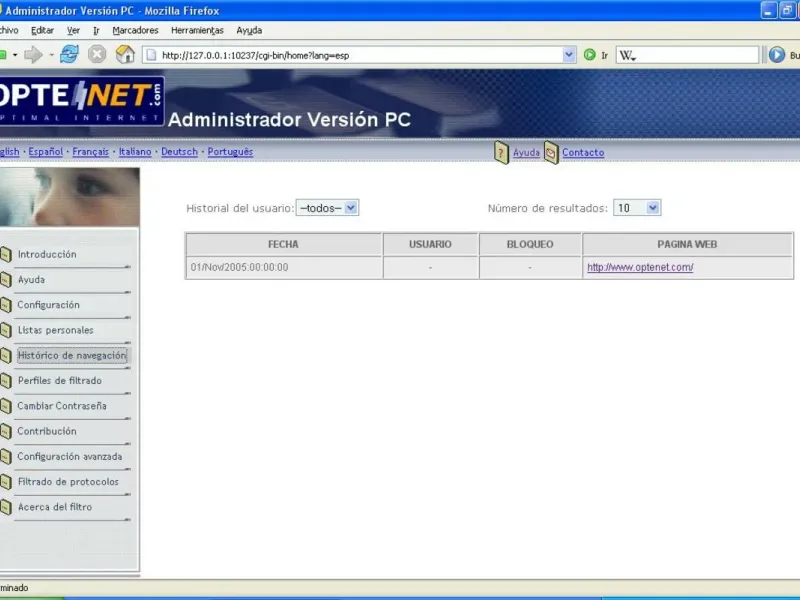Click the Stop loading icon
This screenshot has width=800, height=600.
coord(97,54)
